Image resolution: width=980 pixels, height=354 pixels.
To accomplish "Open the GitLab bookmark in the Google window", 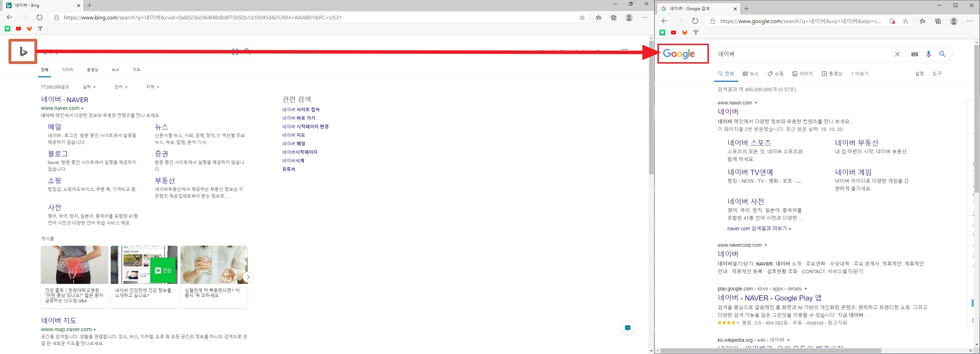I will pos(684,32).
